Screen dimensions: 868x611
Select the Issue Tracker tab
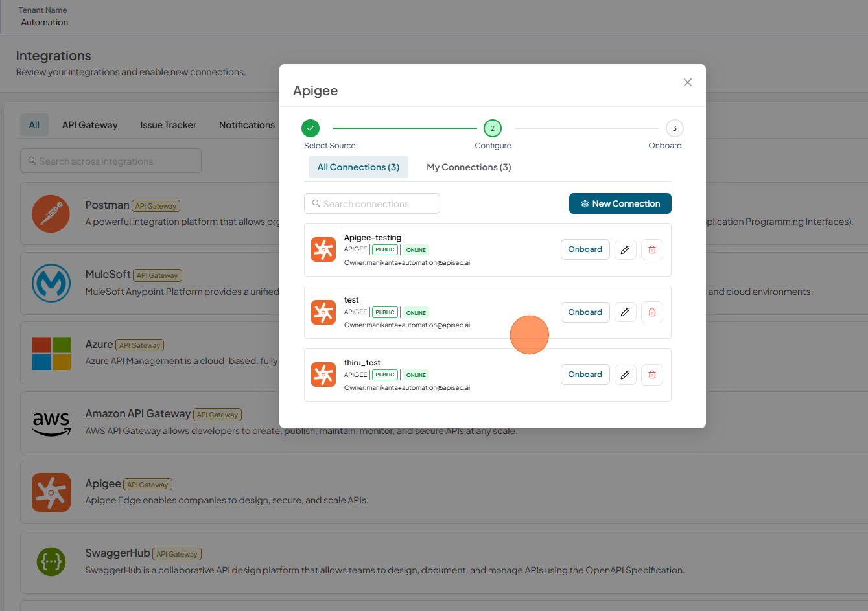click(x=169, y=125)
